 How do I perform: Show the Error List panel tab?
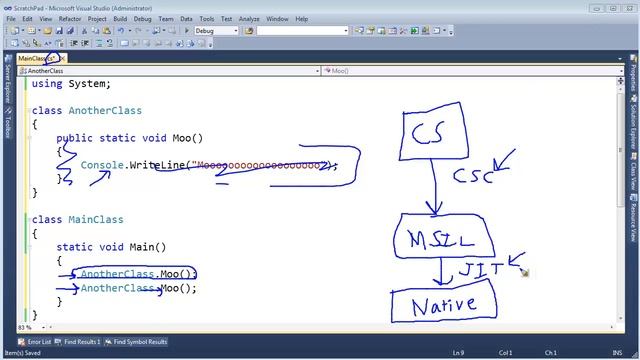pyautogui.click(x=35, y=342)
